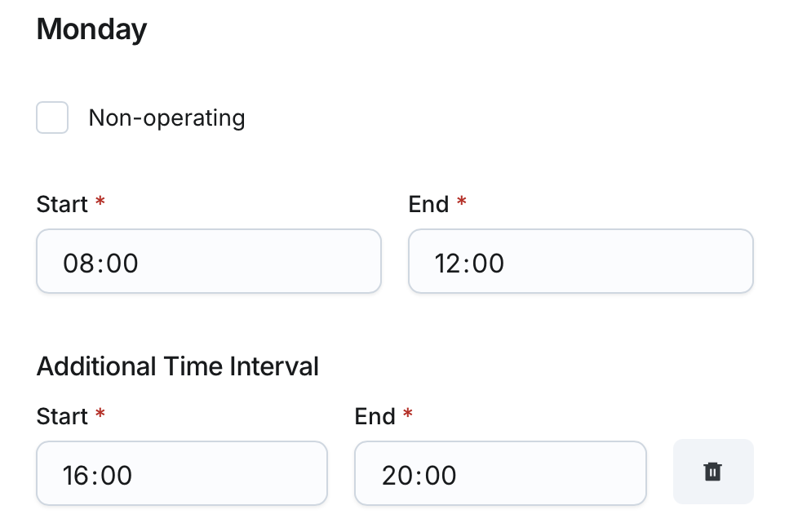This screenshot has width=798, height=532.
Task: Place the cursor on 12:00 text
Action: tap(470, 263)
